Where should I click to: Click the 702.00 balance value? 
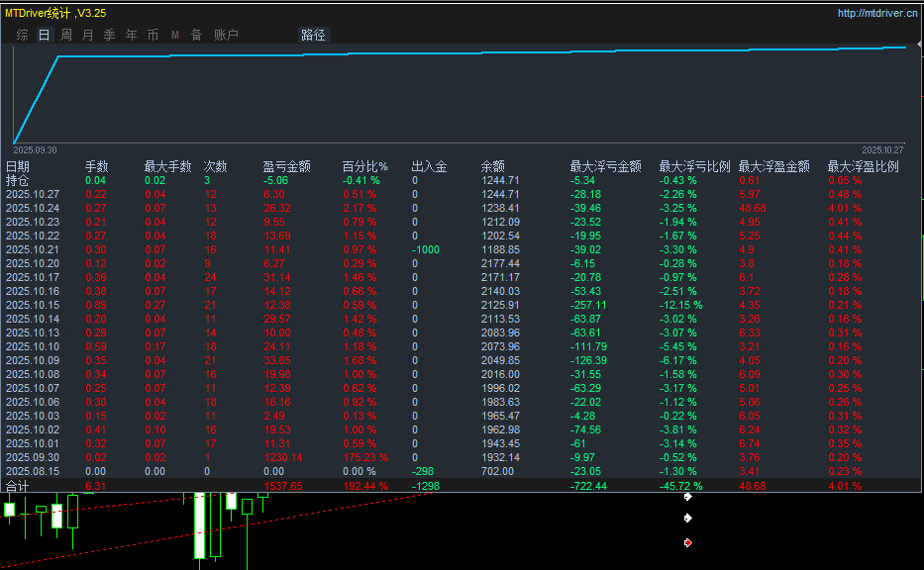click(x=497, y=471)
